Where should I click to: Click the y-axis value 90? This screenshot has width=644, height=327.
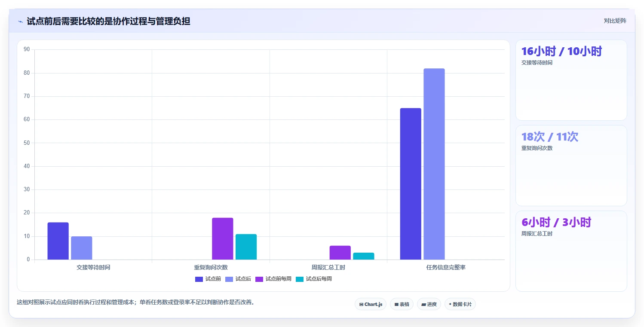[27, 49]
